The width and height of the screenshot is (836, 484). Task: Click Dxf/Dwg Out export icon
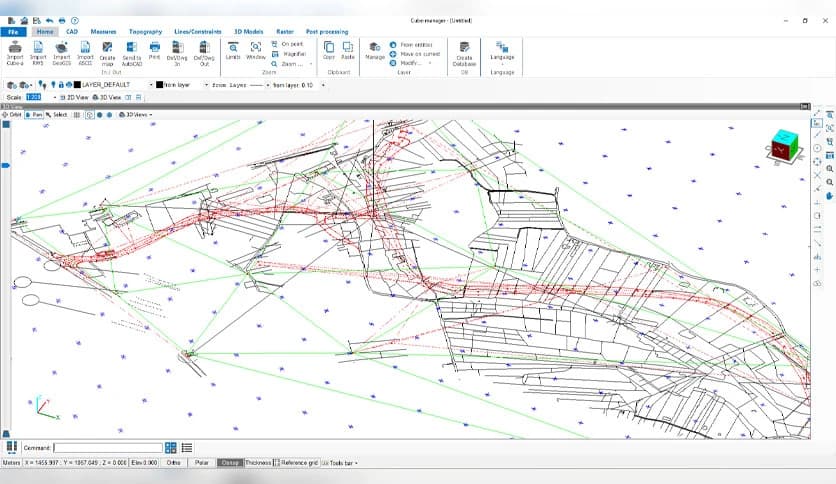tap(204, 54)
